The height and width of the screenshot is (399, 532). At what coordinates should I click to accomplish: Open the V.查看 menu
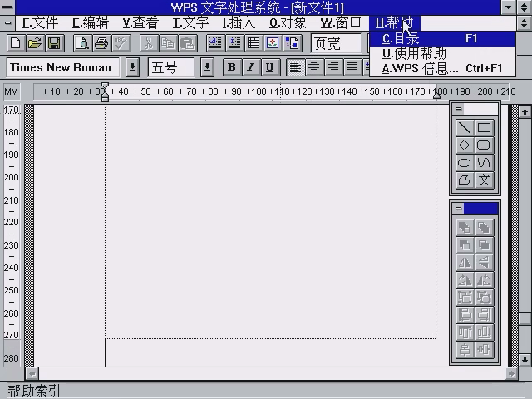pyautogui.click(x=140, y=23)
